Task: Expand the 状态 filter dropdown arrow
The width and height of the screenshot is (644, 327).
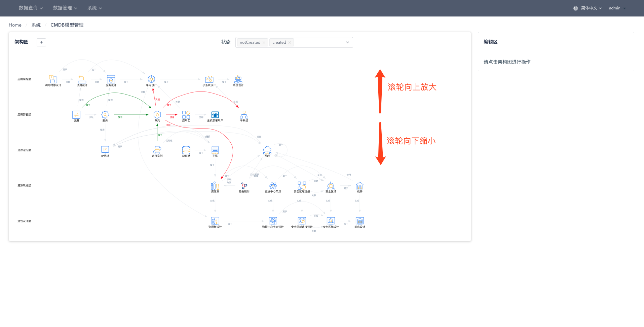Action: 347,42
